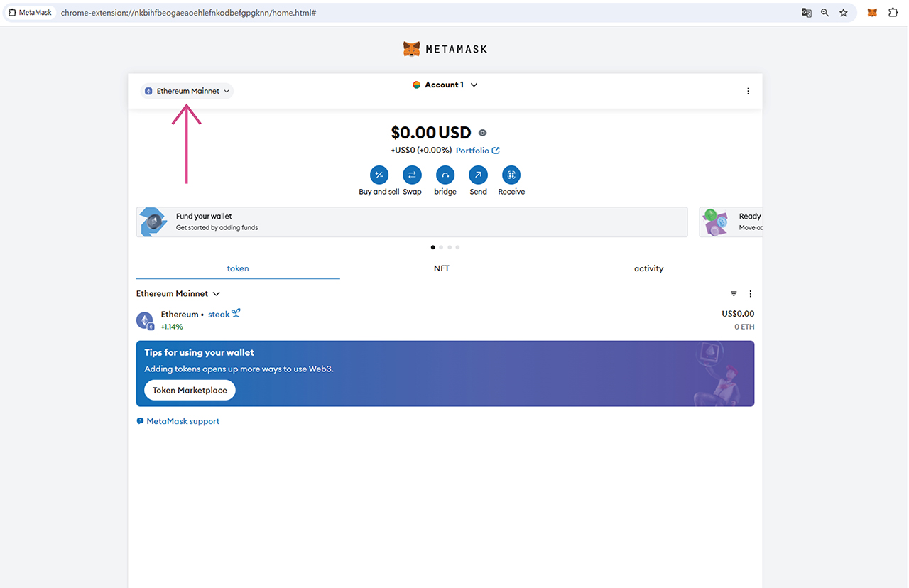909x588 pixels.
Task: Click the MetaMask fox logo header
Action: point(445,49)
